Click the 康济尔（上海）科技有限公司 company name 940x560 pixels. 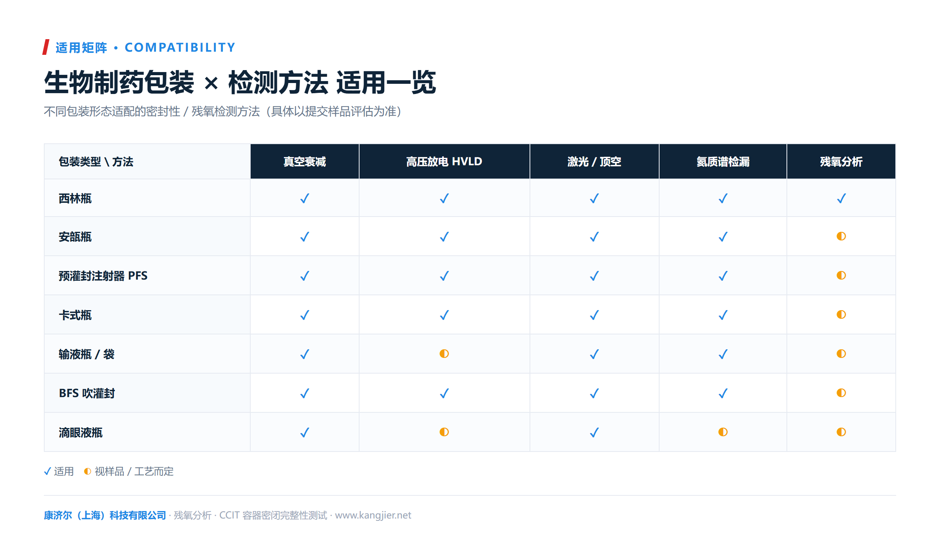click(105, 515)
